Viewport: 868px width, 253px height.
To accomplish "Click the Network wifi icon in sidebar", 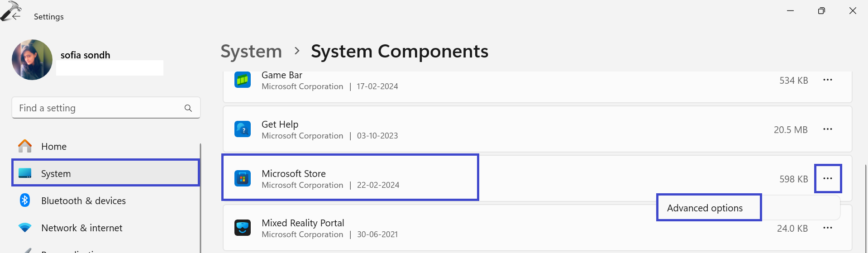I will point(25,228).
